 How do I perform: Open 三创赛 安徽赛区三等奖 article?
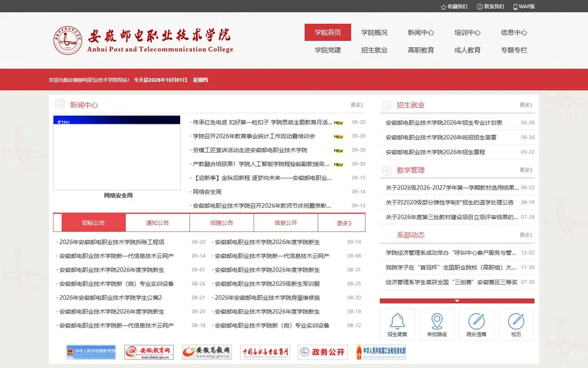pos(451,282)
